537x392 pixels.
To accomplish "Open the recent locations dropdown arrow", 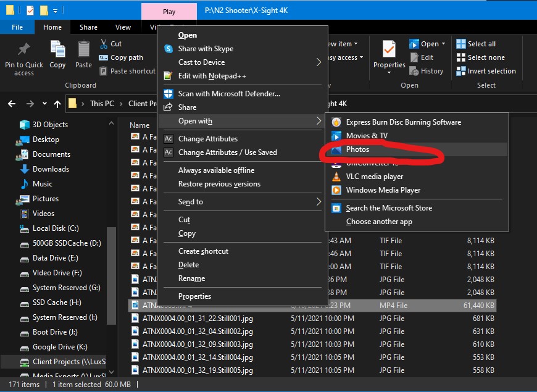I will coord(44,104).
